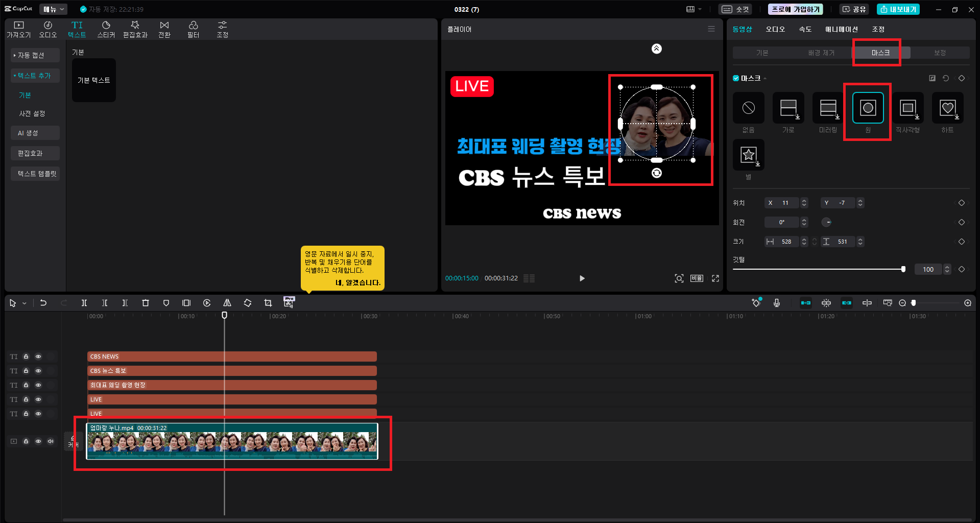Click the timeline zoom slider handle
This screenshot has height=523, width=980.
[x=914, y=303]
